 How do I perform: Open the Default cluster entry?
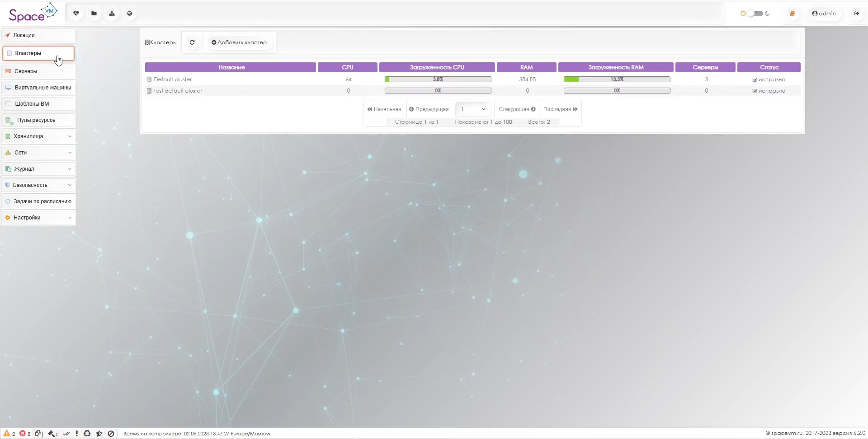(173, 79)
